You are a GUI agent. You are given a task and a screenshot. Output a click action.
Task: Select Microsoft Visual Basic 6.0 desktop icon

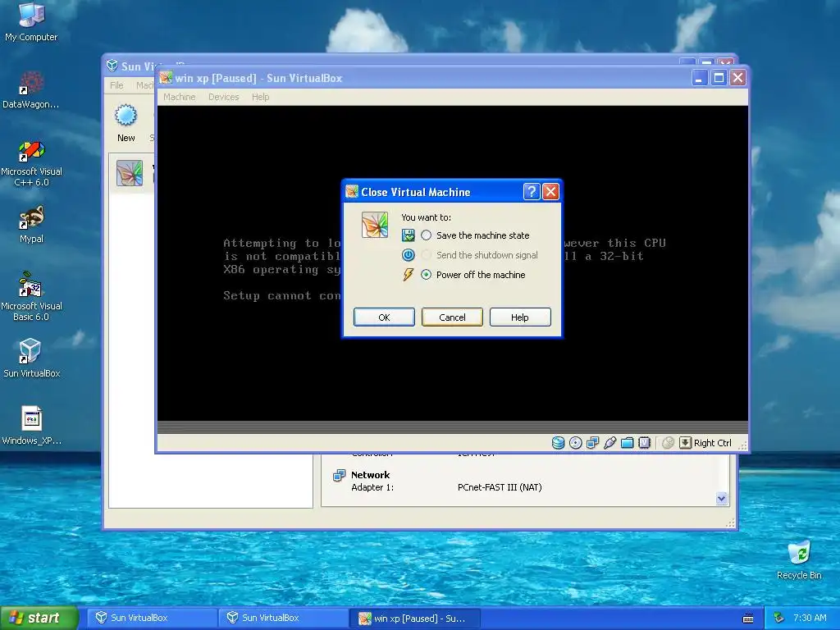coord(31,297)
